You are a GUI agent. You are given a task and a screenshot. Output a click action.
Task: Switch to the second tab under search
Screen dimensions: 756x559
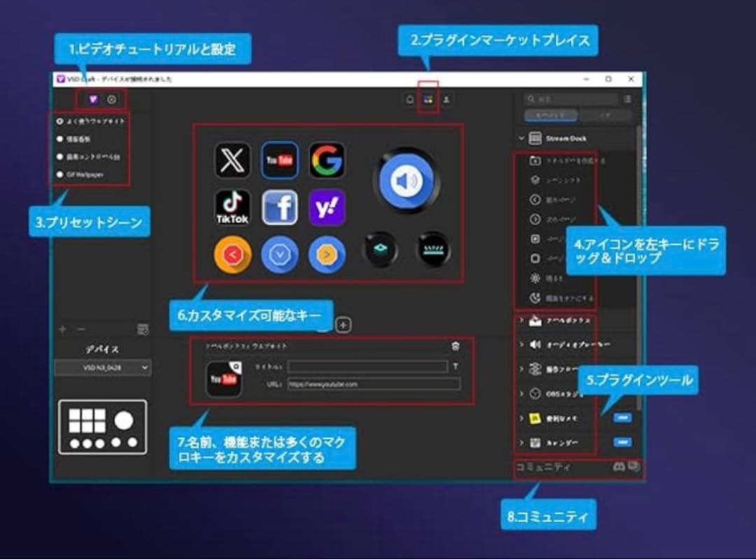pyautogui.click(x=605, y=116)
